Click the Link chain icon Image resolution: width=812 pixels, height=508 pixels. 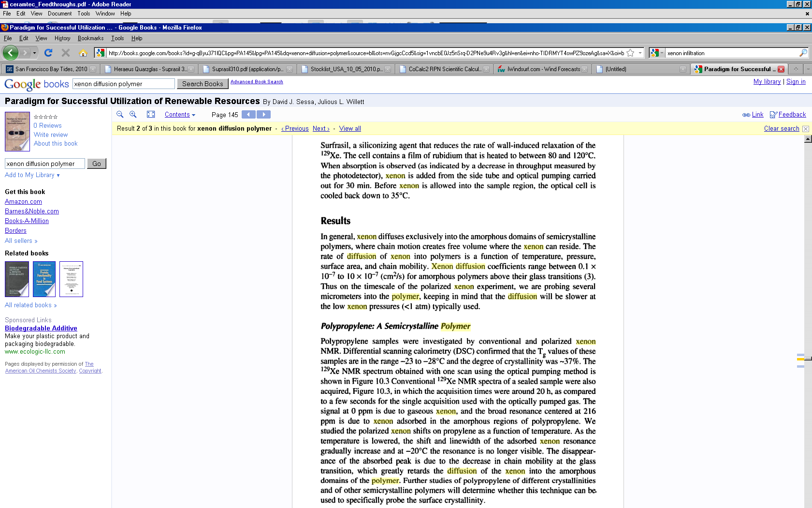point(746,115)
